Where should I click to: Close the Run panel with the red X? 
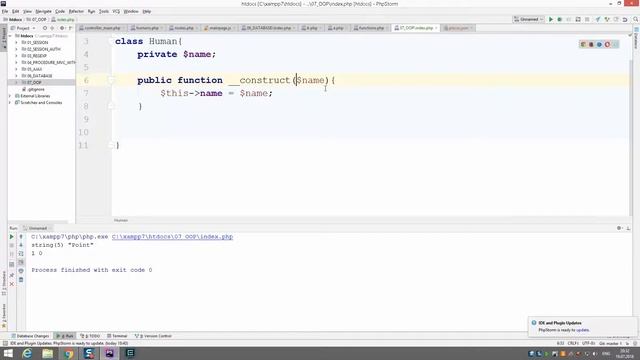(x=11, y=284)
